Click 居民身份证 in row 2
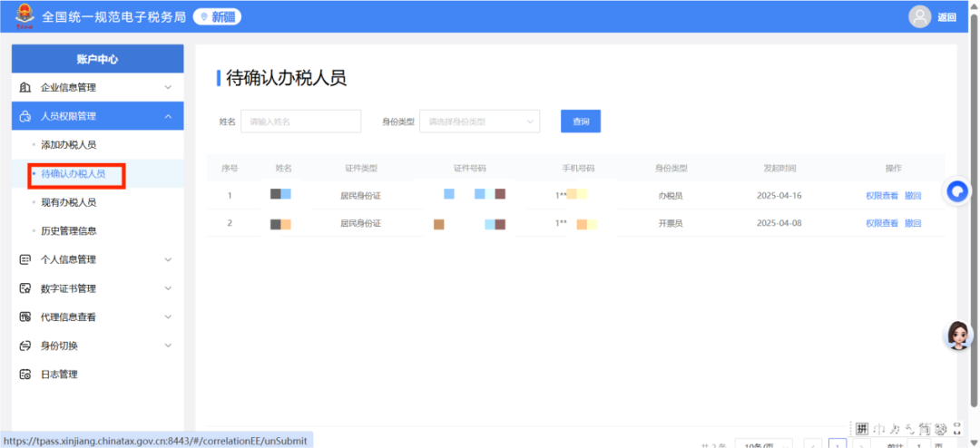The height and width of the screenshot is (448, 980). click(x=360, y=223)
